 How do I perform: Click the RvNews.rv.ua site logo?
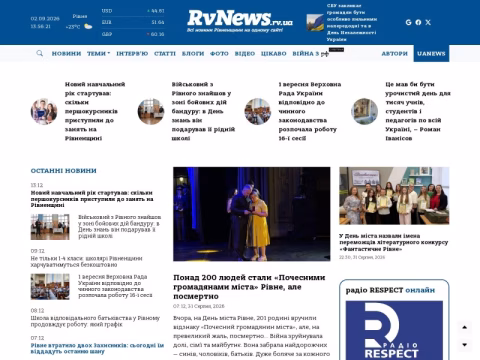click(240, 21)
